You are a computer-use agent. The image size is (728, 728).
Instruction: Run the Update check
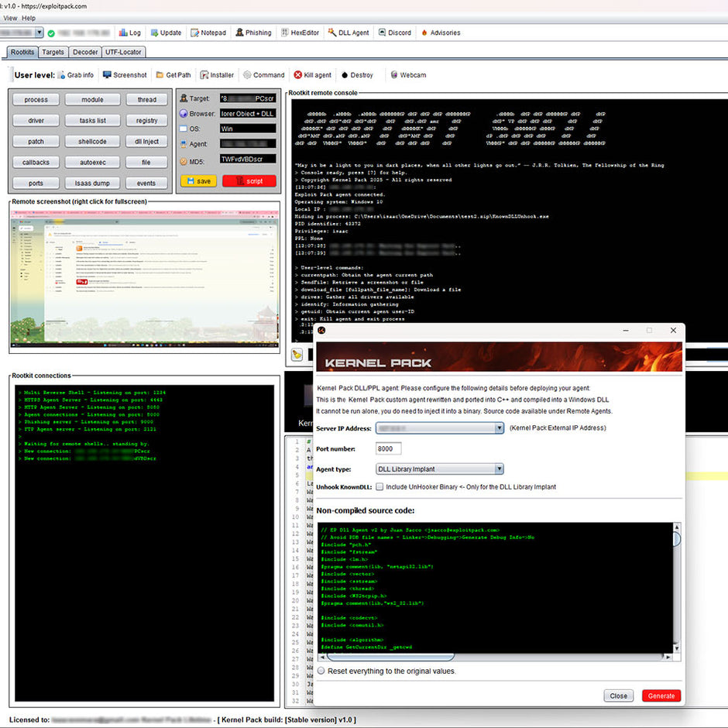166,33
